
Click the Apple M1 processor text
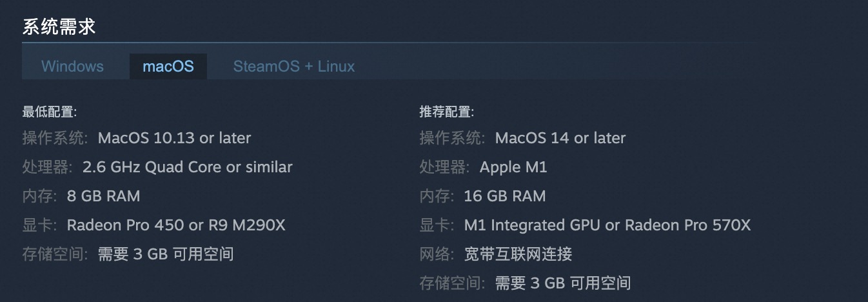click(x=513, y=167)
